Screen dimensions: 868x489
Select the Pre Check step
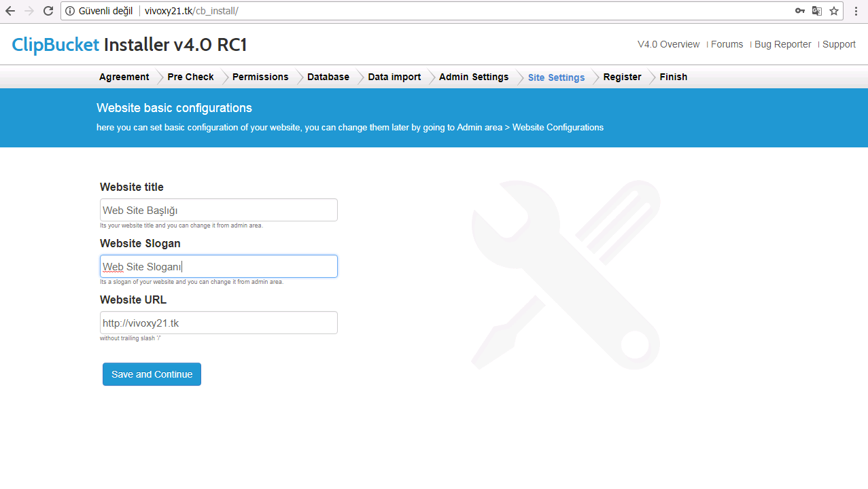(190, 77)
